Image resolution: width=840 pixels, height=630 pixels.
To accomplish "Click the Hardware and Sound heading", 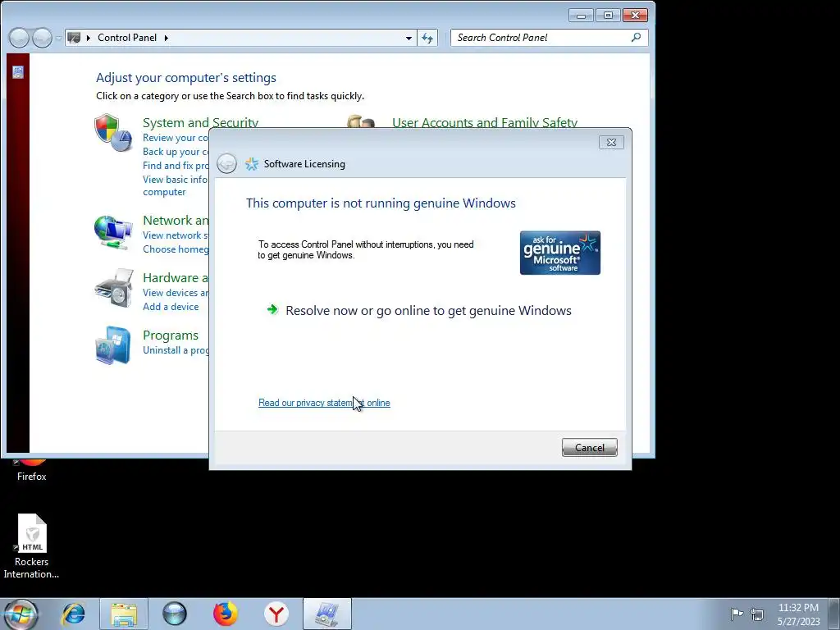I will (x=176, y=278).
